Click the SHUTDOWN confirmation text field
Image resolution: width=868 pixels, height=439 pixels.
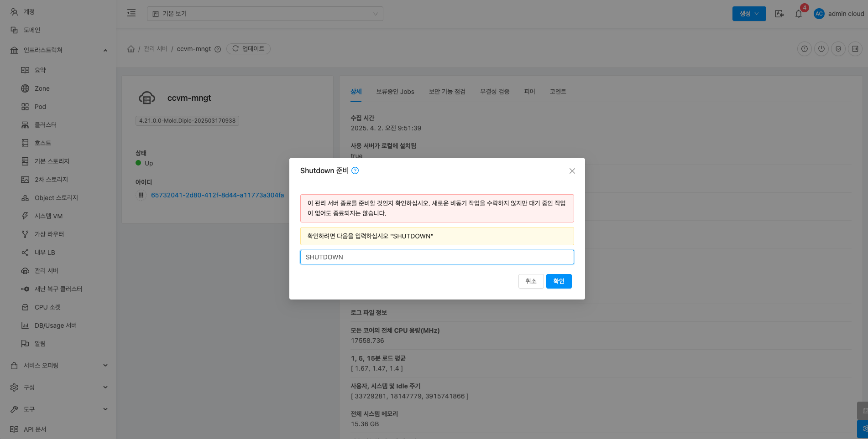pos(437,257)
